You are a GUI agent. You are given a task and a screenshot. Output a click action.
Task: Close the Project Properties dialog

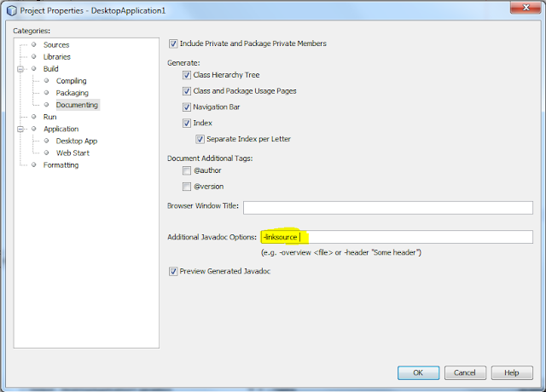click(x=526, y=8)
